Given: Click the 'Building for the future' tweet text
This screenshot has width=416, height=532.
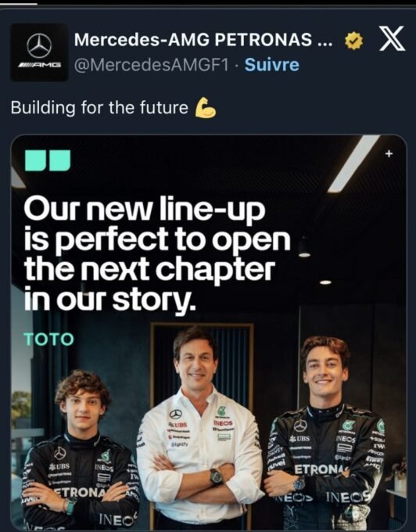Looking at the screenshot, I should 99,107.
